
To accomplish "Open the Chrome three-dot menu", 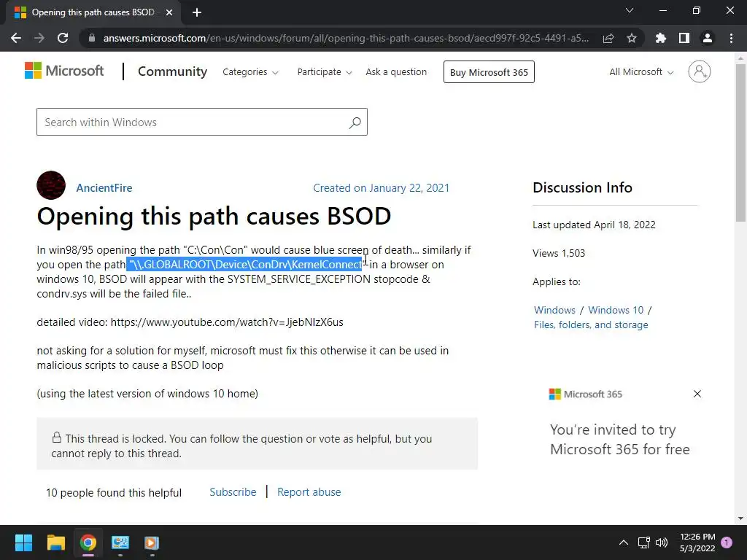I will (x=731, y=38).
